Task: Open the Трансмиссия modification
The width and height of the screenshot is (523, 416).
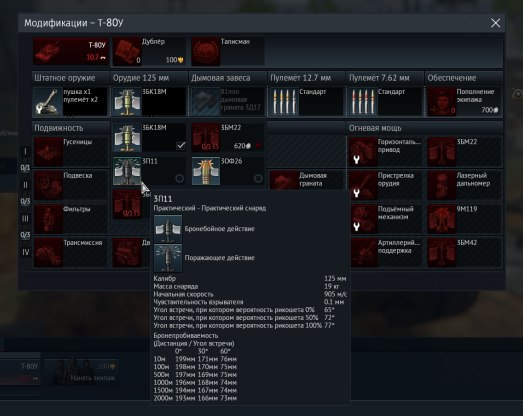Action: tap(70, 253)
